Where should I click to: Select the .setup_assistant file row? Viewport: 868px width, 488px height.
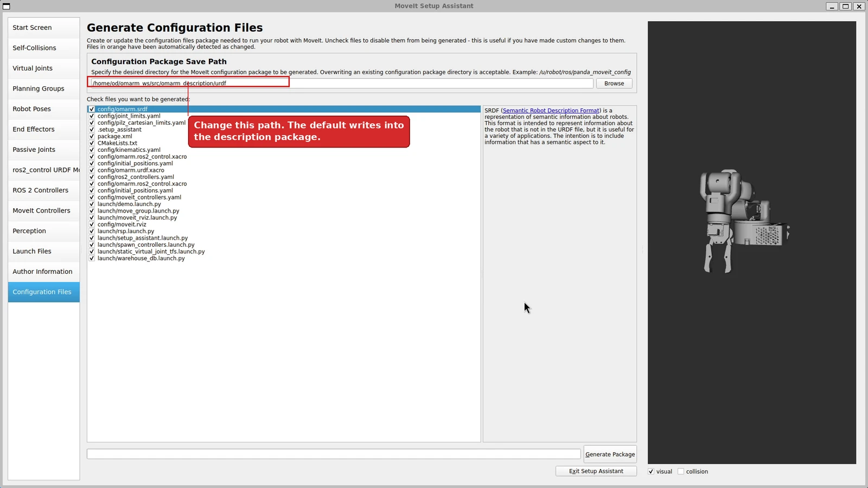point(284,130)
